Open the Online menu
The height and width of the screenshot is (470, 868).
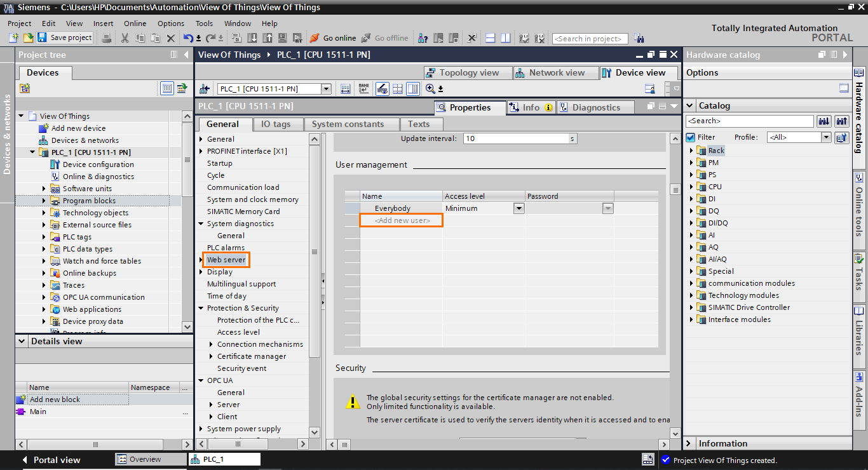(135, 23)
